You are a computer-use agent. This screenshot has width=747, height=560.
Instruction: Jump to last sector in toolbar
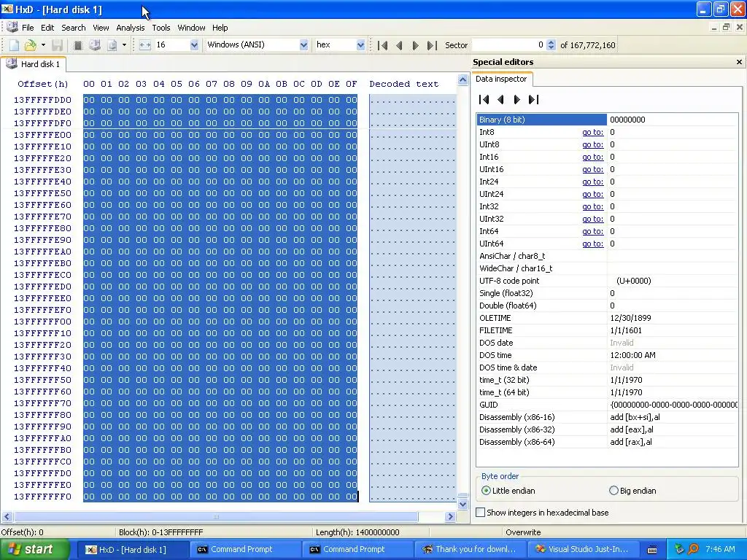click(x=432, y=45)
